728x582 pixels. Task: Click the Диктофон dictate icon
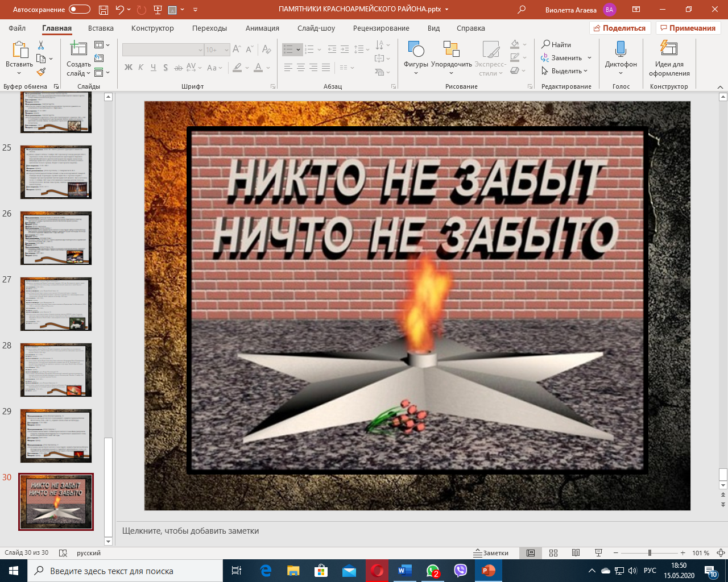coord(621,57)
